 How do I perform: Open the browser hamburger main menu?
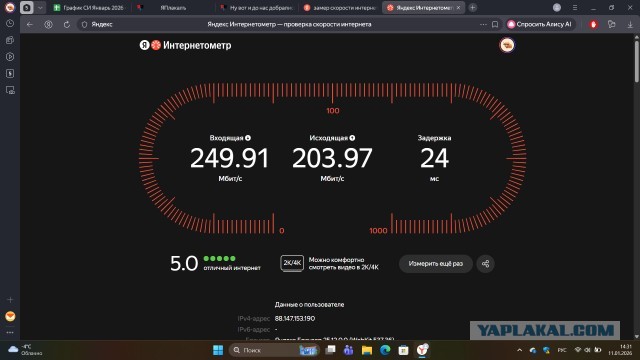click(575, 7)
